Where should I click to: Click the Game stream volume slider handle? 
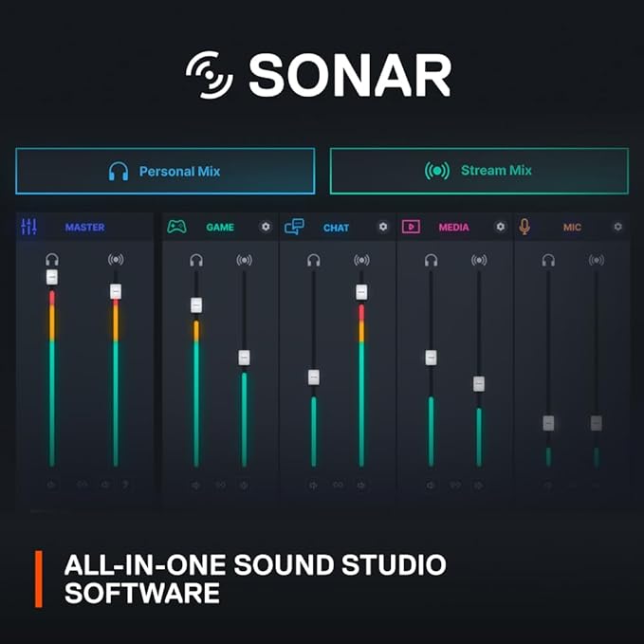click(244, 358)
